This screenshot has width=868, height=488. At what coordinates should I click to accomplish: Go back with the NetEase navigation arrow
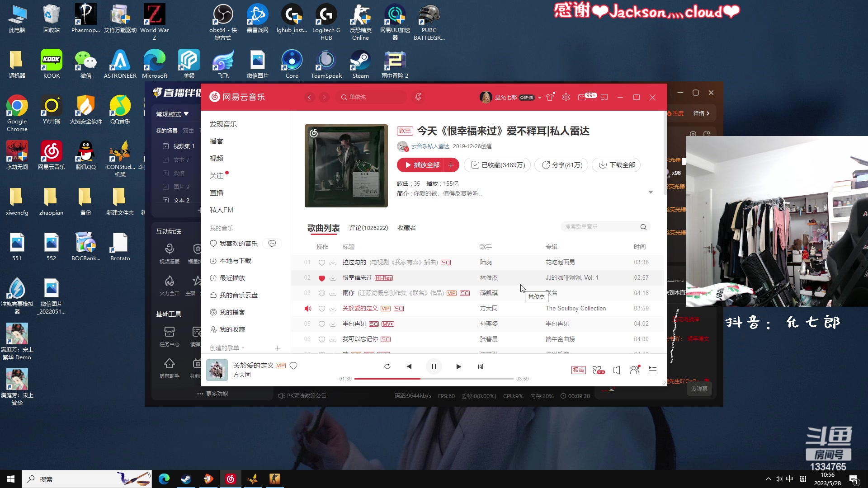click(x=309, y=97)
